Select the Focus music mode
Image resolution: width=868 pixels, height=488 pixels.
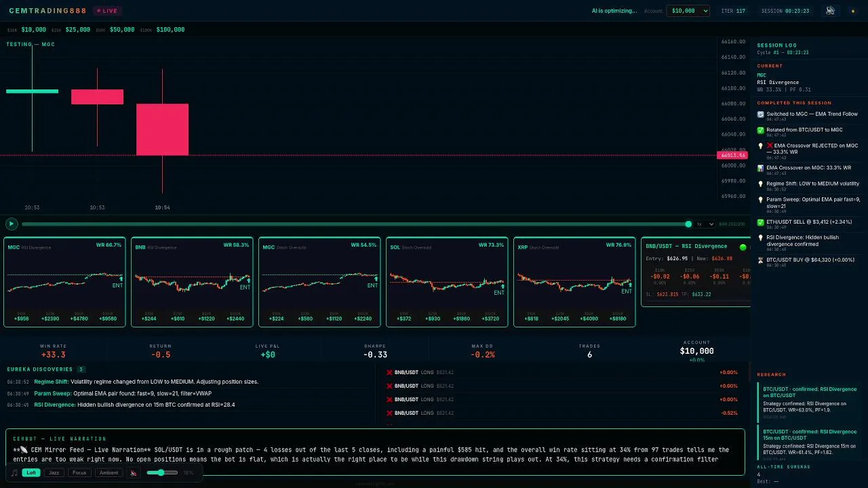pos(79,472)
